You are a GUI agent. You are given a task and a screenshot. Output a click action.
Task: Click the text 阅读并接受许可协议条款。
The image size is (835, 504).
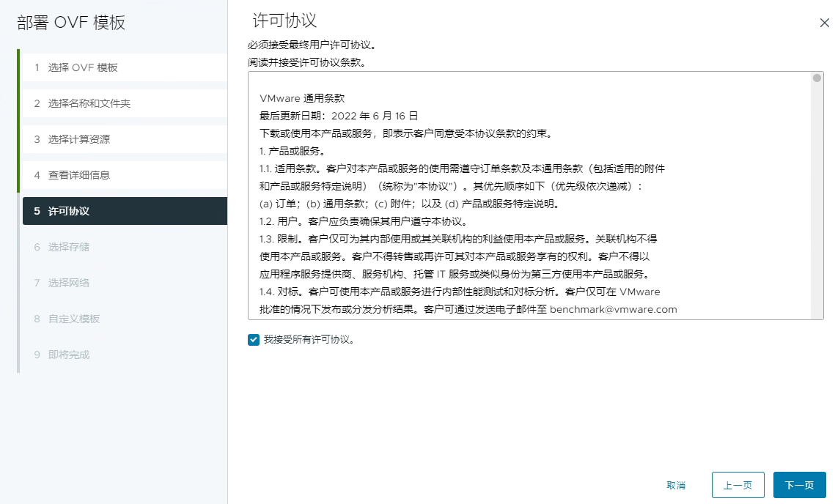pos(306,63)
